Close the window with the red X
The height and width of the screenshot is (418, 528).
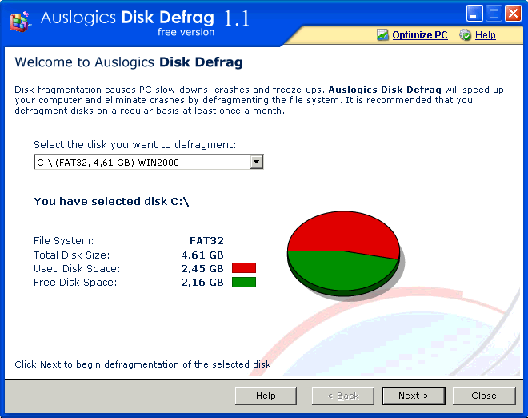point(513,14)
